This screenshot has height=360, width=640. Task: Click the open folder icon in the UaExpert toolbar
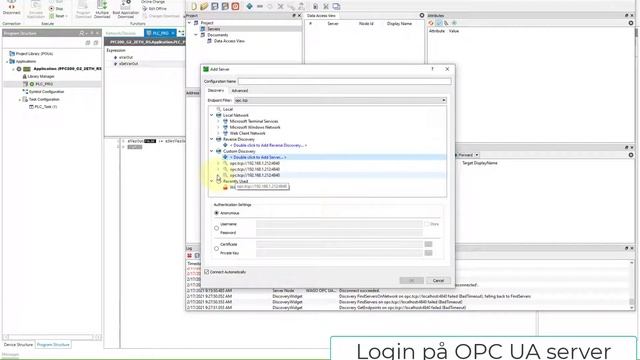204,6
